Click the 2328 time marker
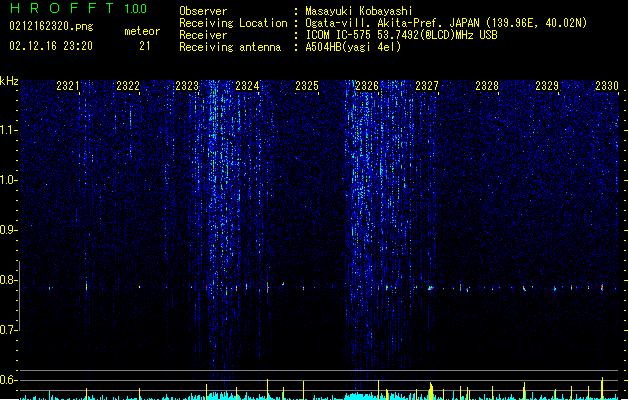Screen dimensions: 629x400 coord(487,86)
